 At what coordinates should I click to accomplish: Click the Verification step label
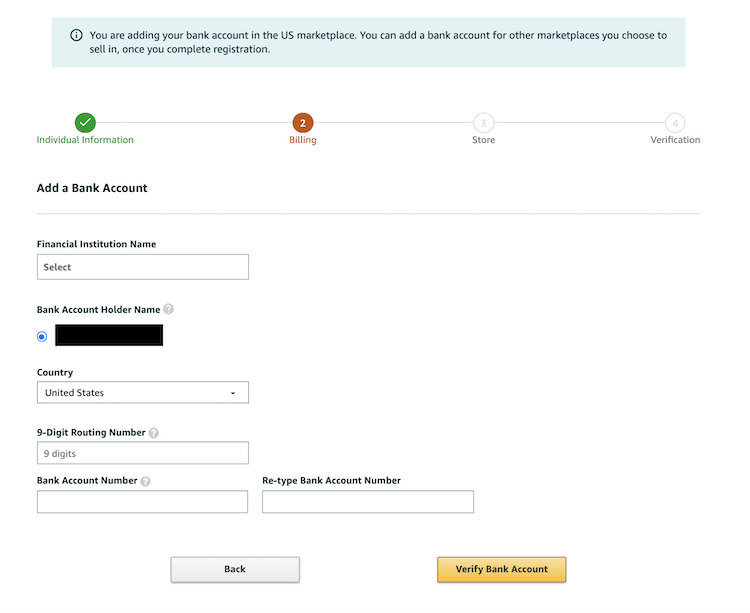pyautogui.click(x=675, y=140)
